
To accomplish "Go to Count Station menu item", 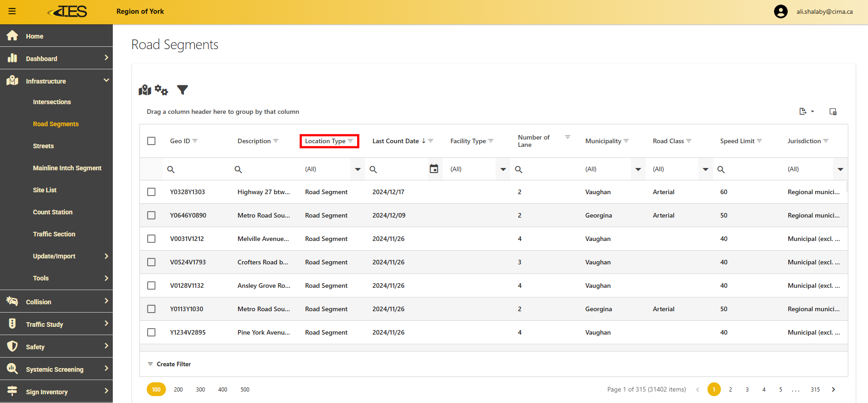I will 53,212.
